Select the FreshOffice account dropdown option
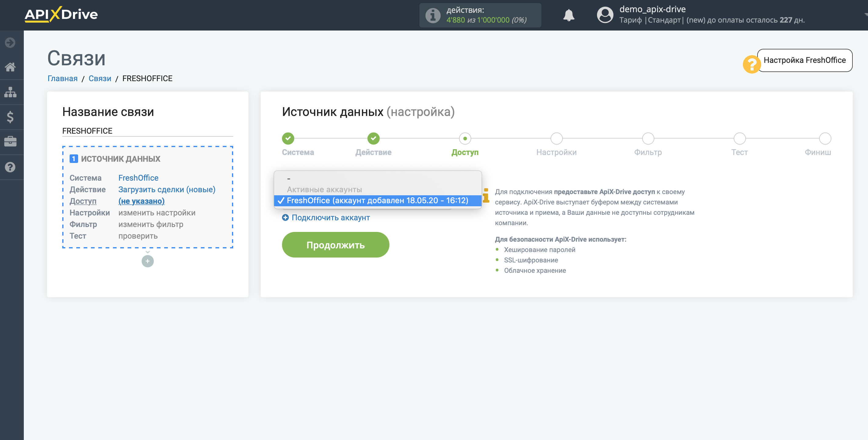Image resolution: width=868 pixels, height=440 pixels. pos(378,200)
